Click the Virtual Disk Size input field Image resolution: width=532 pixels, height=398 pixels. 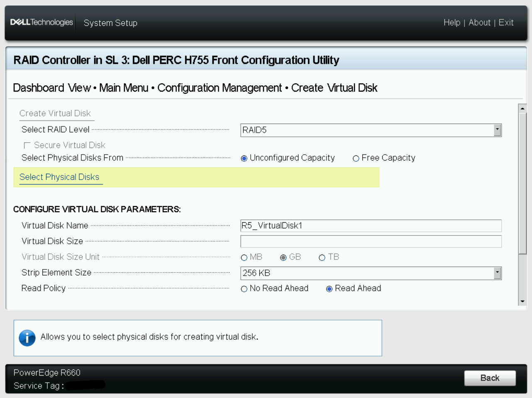[x=371, y=241]
